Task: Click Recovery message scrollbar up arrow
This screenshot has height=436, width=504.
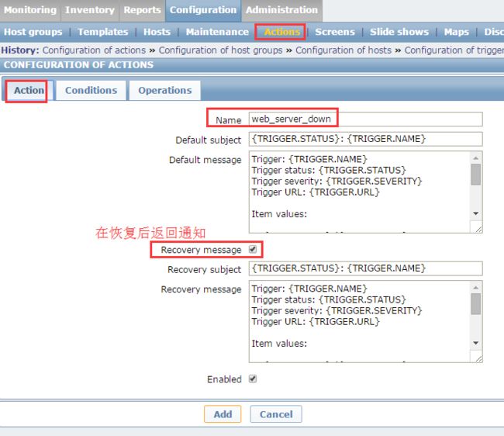Action: point(476,288)
